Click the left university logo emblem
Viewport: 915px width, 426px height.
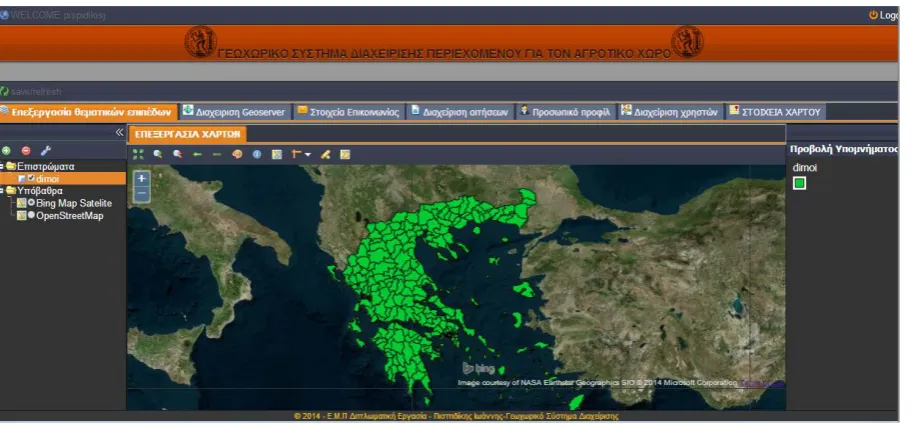pyautogui.click(x=201, y=42)
